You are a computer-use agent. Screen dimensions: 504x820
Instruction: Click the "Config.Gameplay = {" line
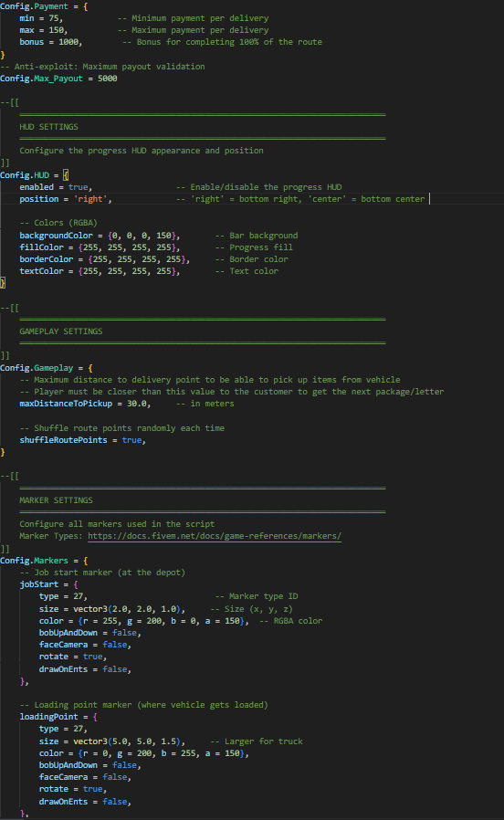[x=47, y=368]
